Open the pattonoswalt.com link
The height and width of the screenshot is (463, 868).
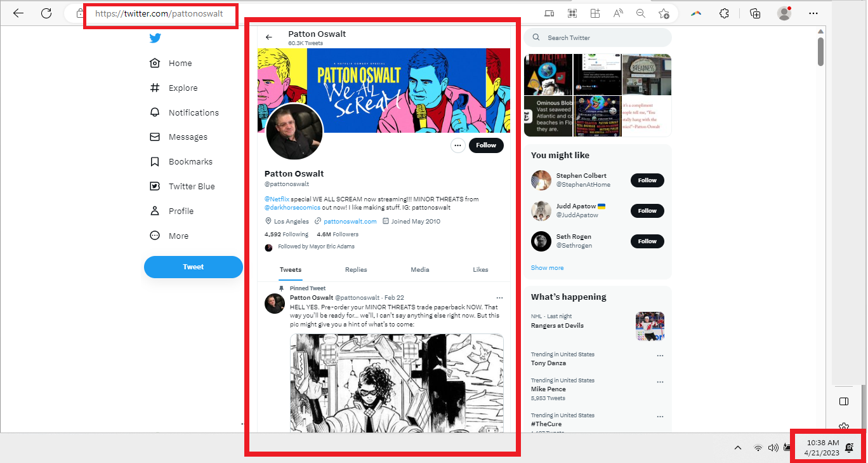[350, 222]
